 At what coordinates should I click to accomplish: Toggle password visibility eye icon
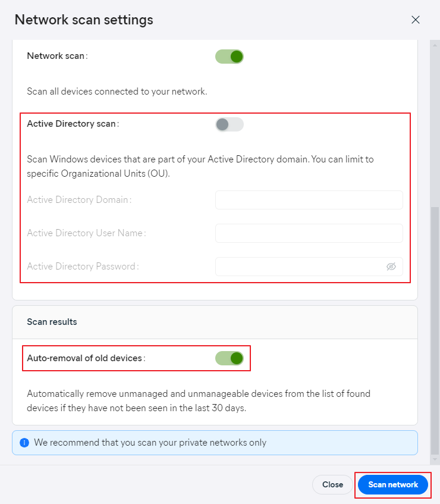click(x=391, y=267)
